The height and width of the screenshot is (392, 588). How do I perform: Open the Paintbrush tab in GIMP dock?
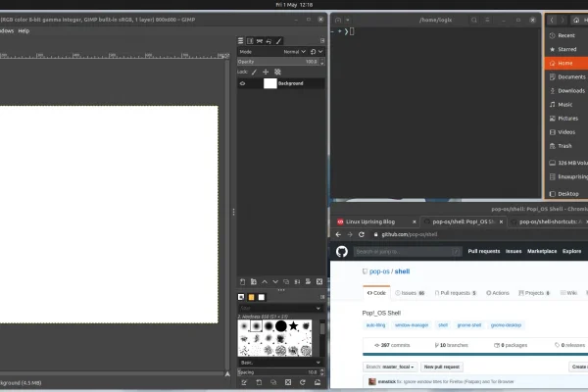click(278, 41)
